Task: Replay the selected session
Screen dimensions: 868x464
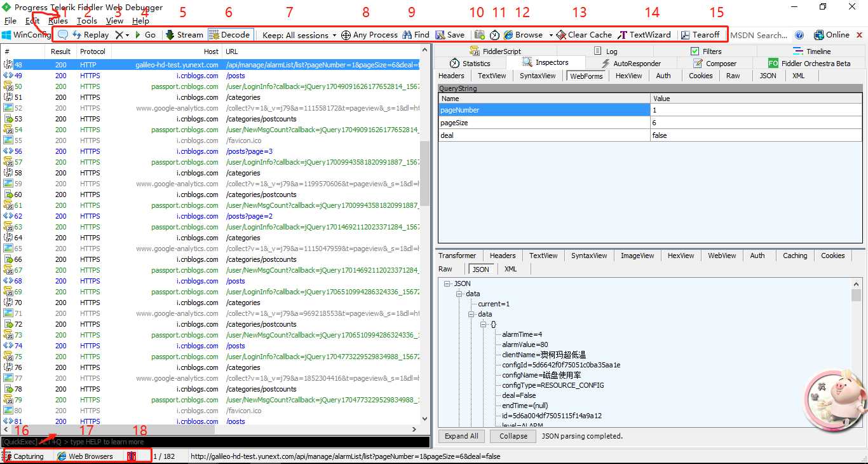Action: pos(90,35)
